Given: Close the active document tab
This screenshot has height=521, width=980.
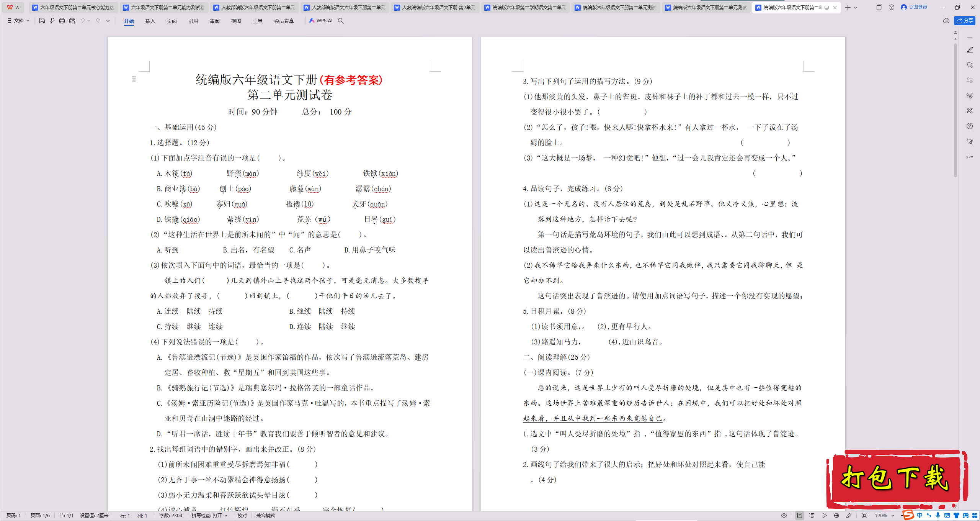Looking at the screenshot, I should tap(835, 7).
